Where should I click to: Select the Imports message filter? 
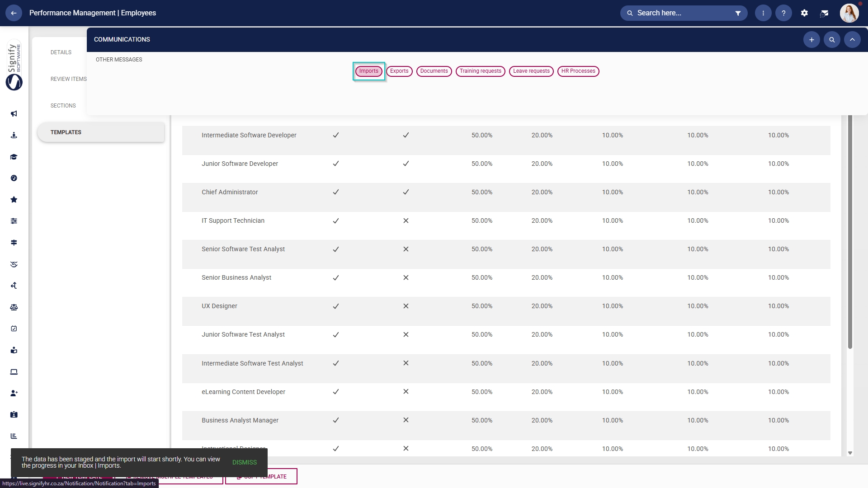pyautogui.click(x=368, y=71)
